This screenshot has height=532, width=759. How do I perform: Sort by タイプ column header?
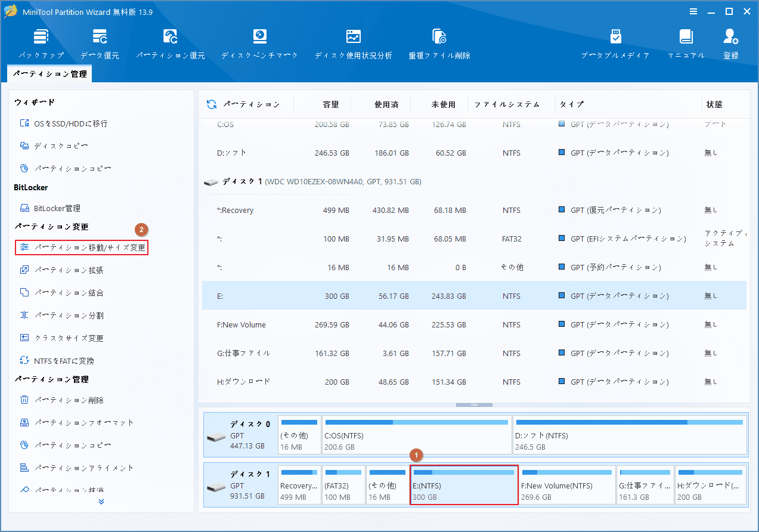pos(572,104)
